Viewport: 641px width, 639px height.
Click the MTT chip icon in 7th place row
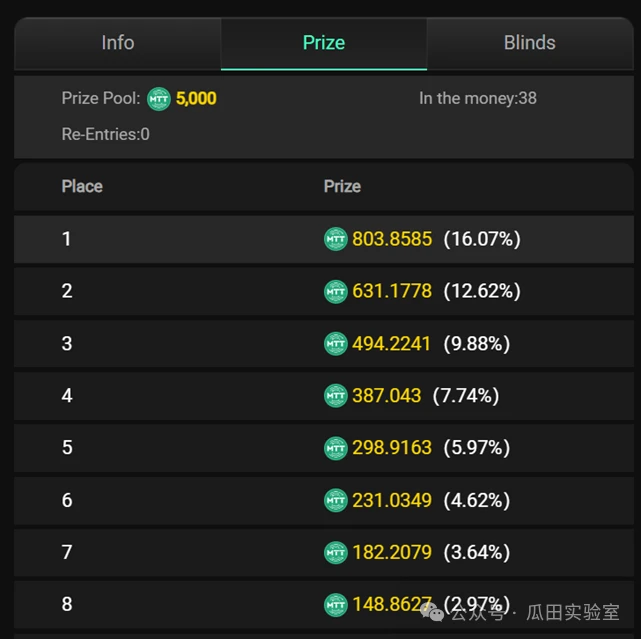[336, 552]
